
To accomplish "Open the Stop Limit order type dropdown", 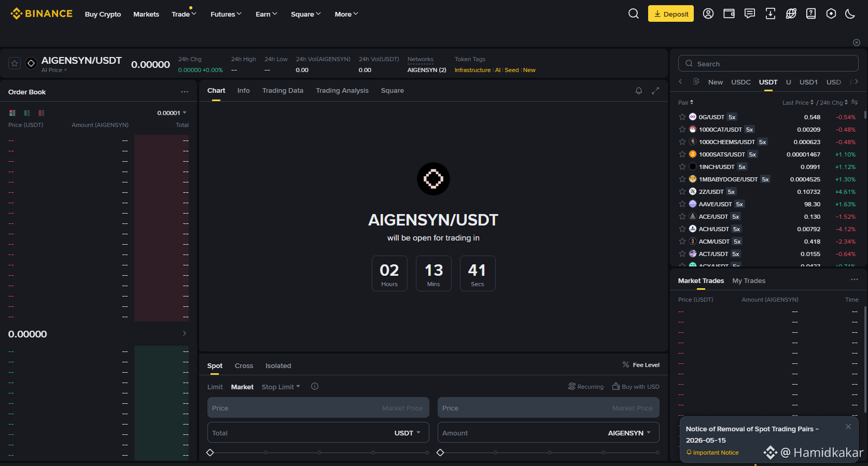I will [x=281, y=387].
